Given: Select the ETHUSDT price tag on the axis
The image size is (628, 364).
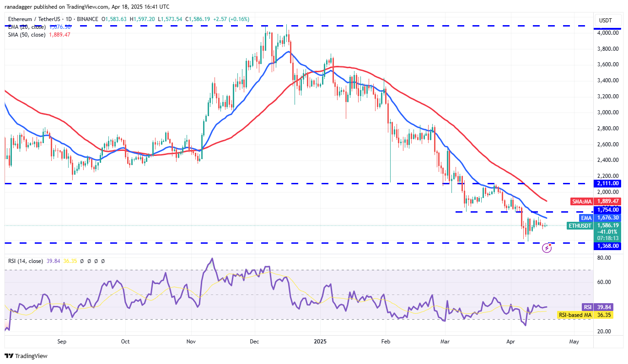Looking at the screenshot, I should coord(580,226).
